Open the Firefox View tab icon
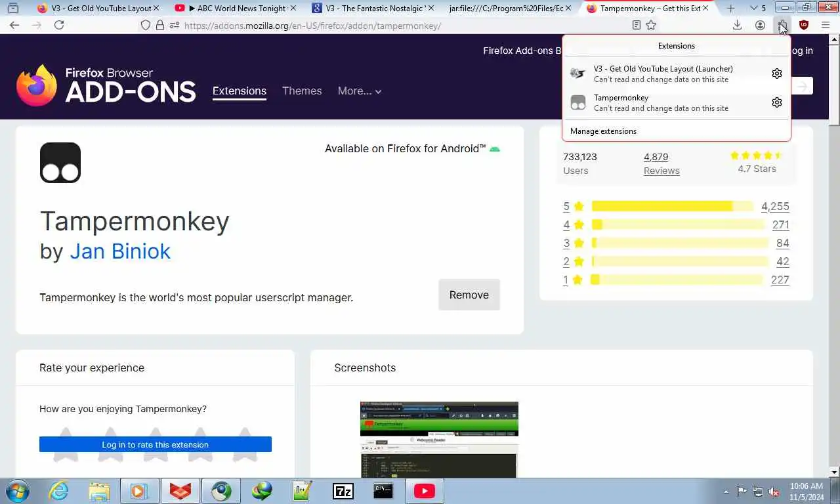The height and width of the screenshot is (504, 840). [x=13, y=9]
